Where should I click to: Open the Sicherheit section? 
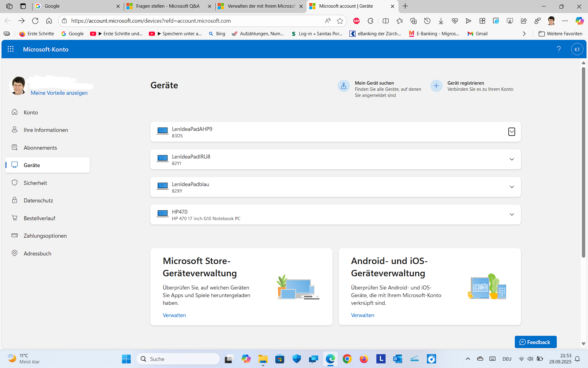tap(35, 183)
